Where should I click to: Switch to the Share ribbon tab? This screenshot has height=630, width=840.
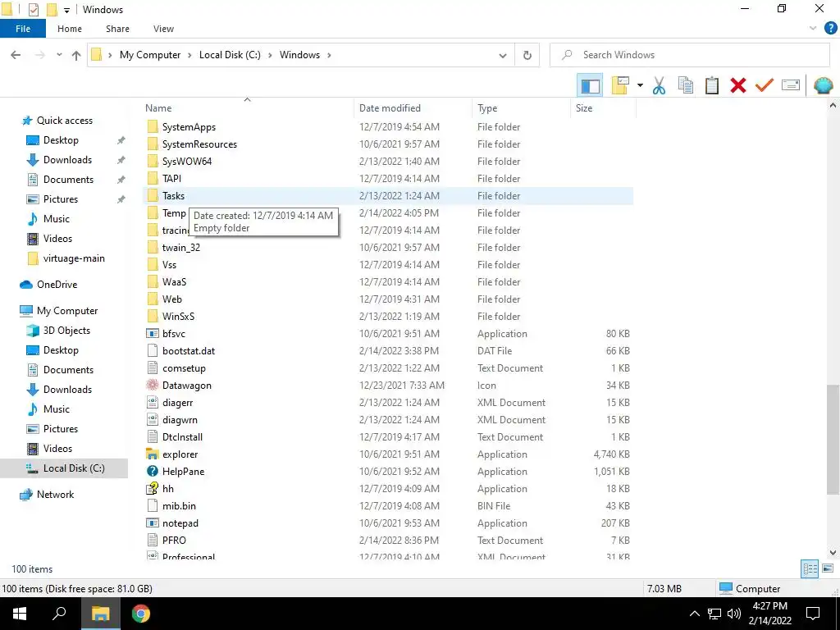[117, 29]
